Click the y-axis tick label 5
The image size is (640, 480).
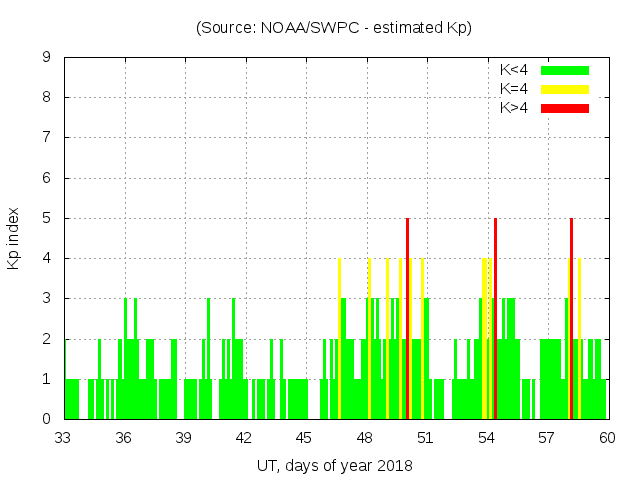[x=46, y=218]
